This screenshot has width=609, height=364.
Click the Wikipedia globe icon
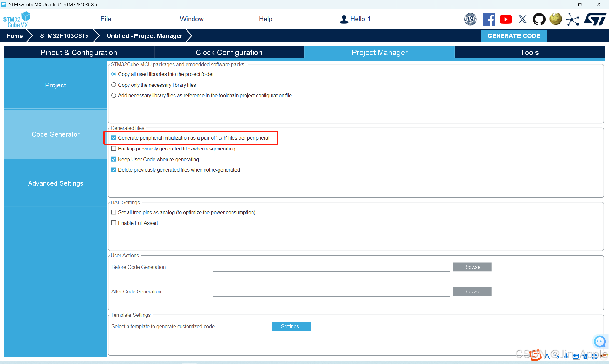pos(555,19)
